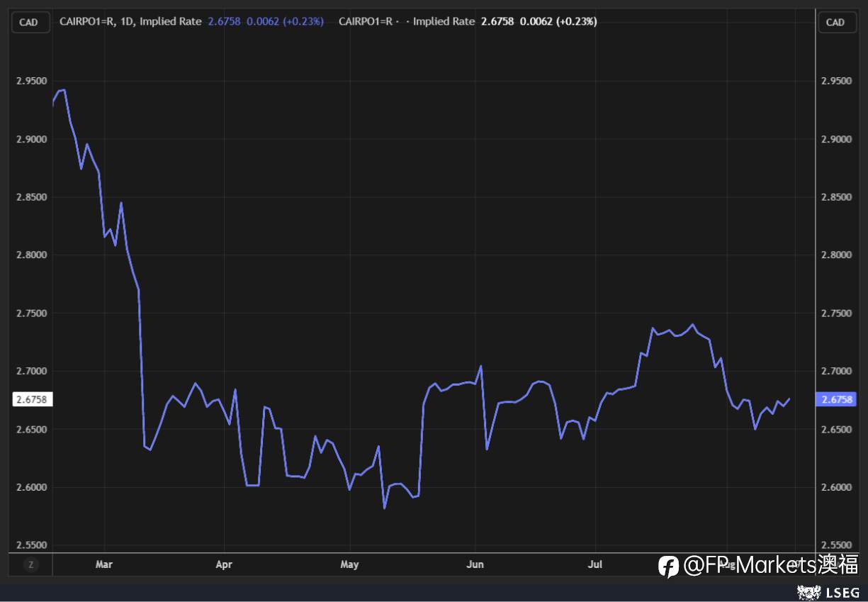
Task: Click the Mar date axis label
Action: [x=104, y=564]
